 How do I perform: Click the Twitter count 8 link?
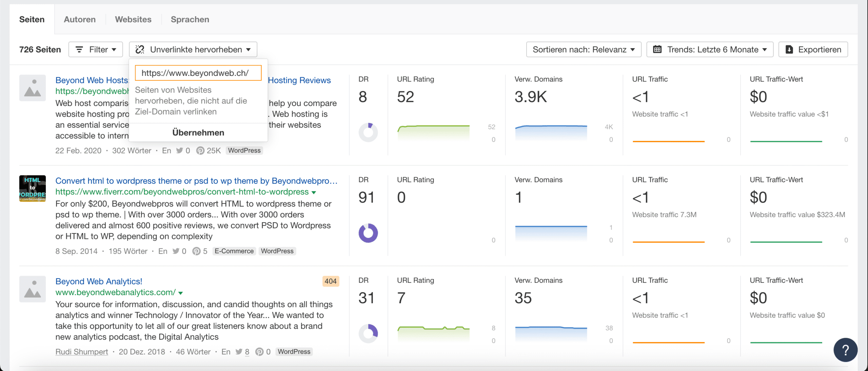pyautogui.click(x=247, y=352)
